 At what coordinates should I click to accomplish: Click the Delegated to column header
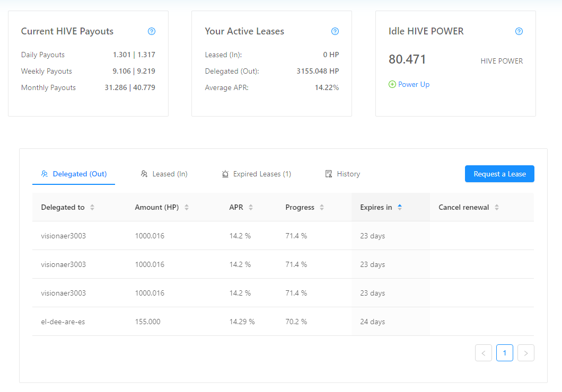79,207
